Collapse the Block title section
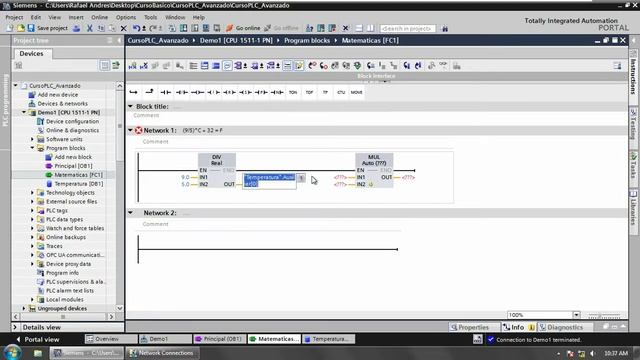 click(131, 107)
